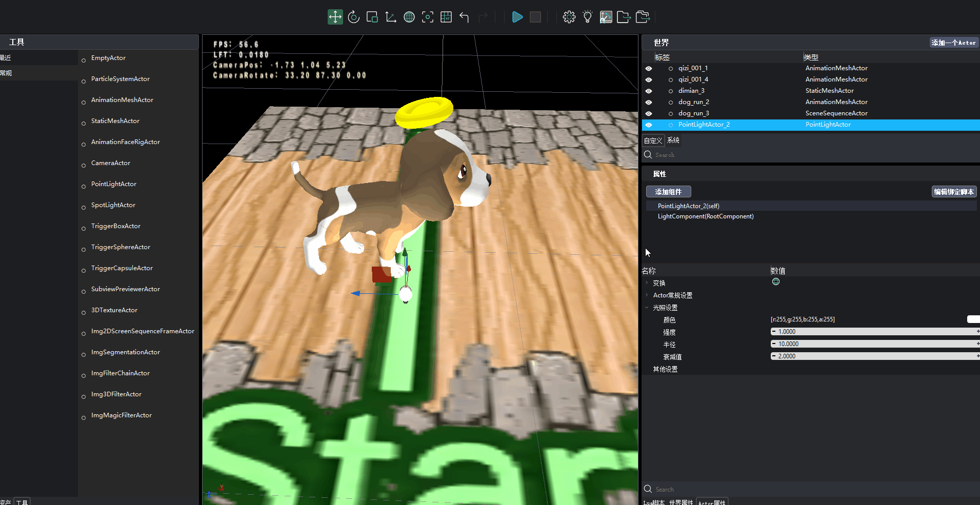Open the 工具 tab at bottom left
Screen dimensions: 980x505
click(22, 502)
